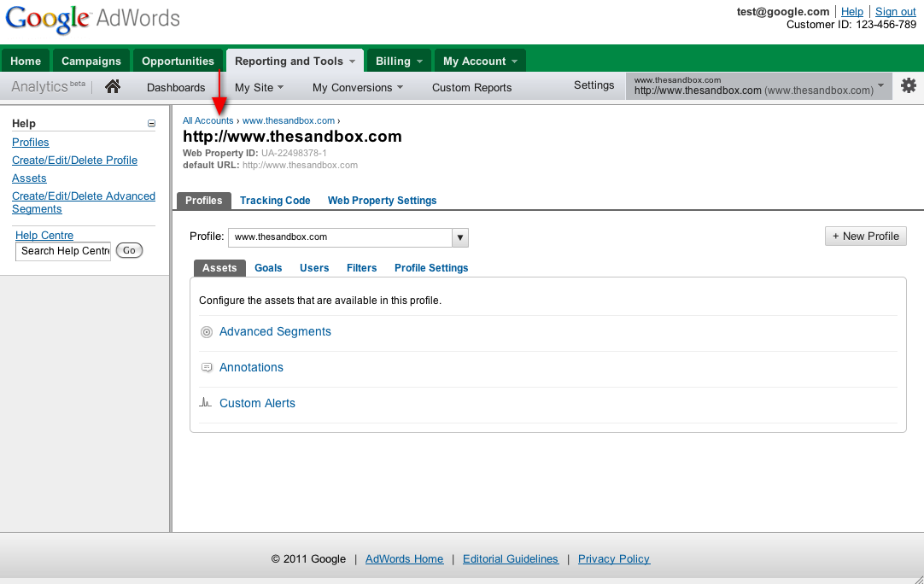Open the Profiles help link

click(31, 142)
